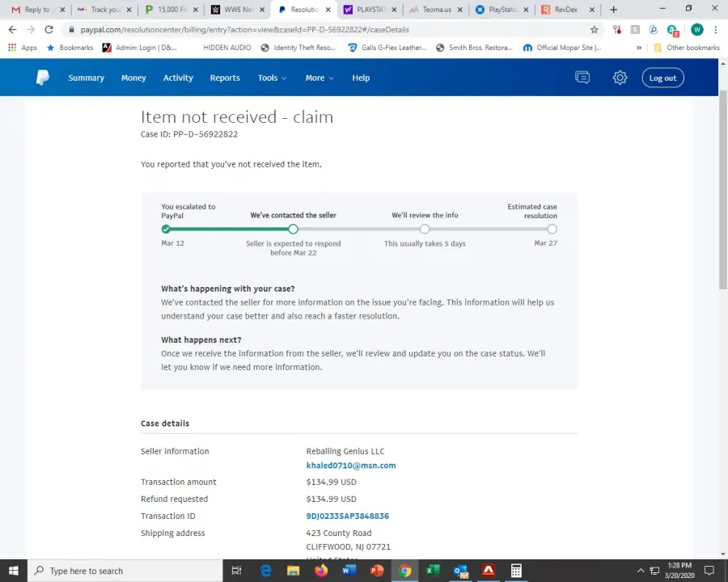
Task: Show hidden bookmarks overflow chevron
Action: pos(639,48)
